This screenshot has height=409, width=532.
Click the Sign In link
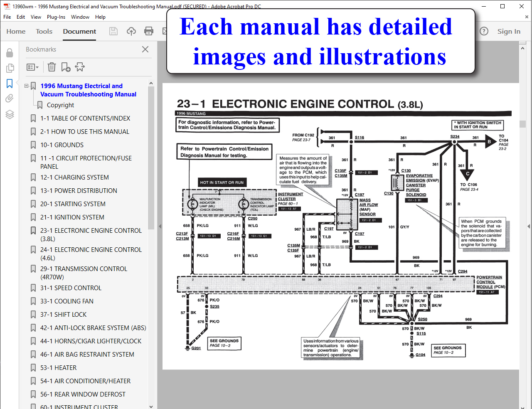[x=509, y=31]
